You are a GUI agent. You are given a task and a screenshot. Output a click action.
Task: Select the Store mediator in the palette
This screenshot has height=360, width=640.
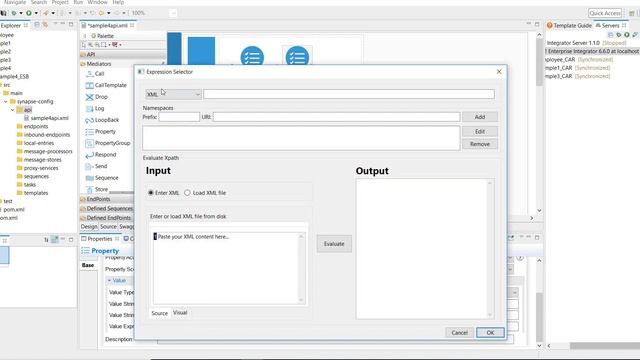click(97, 189)
